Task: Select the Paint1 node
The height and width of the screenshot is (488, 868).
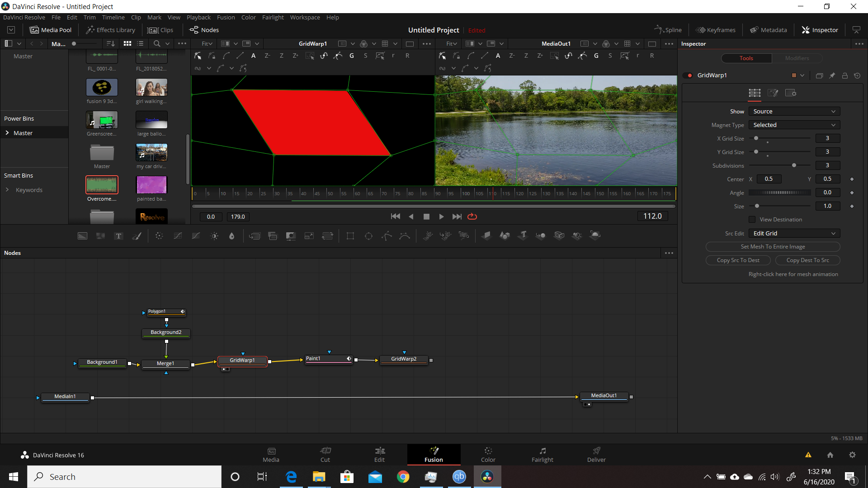Action: pyautogui.click(x=329, y=359)
